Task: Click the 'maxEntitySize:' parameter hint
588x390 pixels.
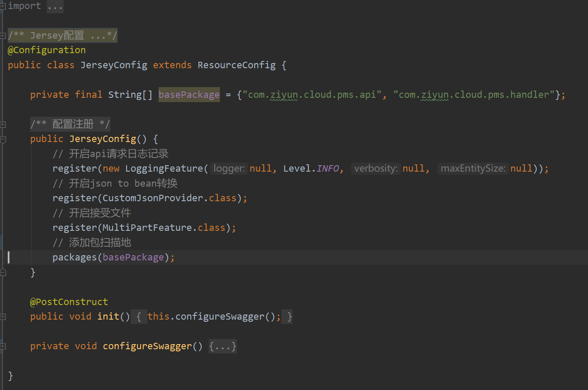Action: click(473, 169)
